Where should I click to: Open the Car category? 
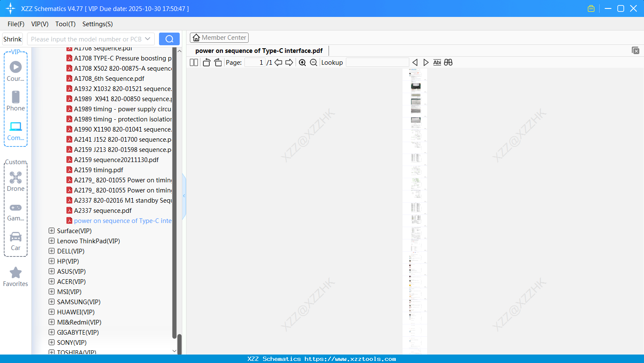pos(16,241)
